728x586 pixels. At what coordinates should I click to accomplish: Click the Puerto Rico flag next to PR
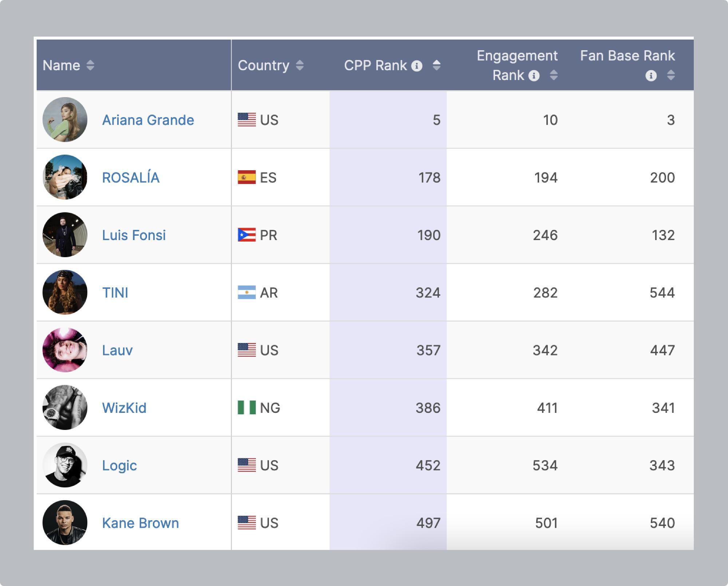[x=247, y=235]
